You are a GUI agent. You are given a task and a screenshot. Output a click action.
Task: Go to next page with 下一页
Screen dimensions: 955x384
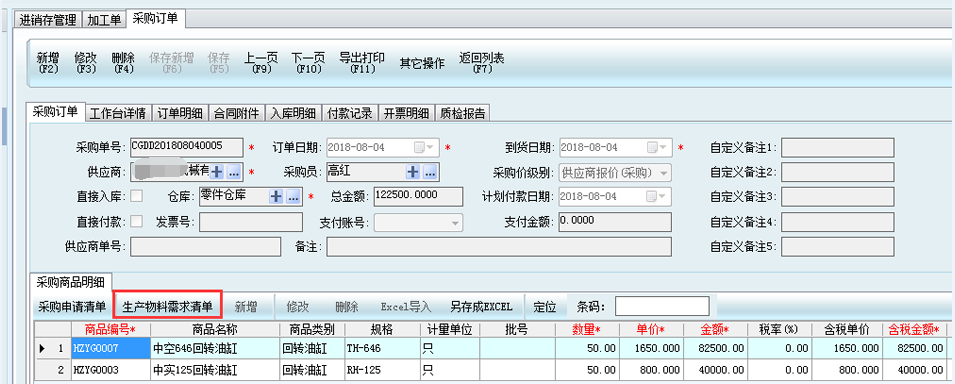308,63
